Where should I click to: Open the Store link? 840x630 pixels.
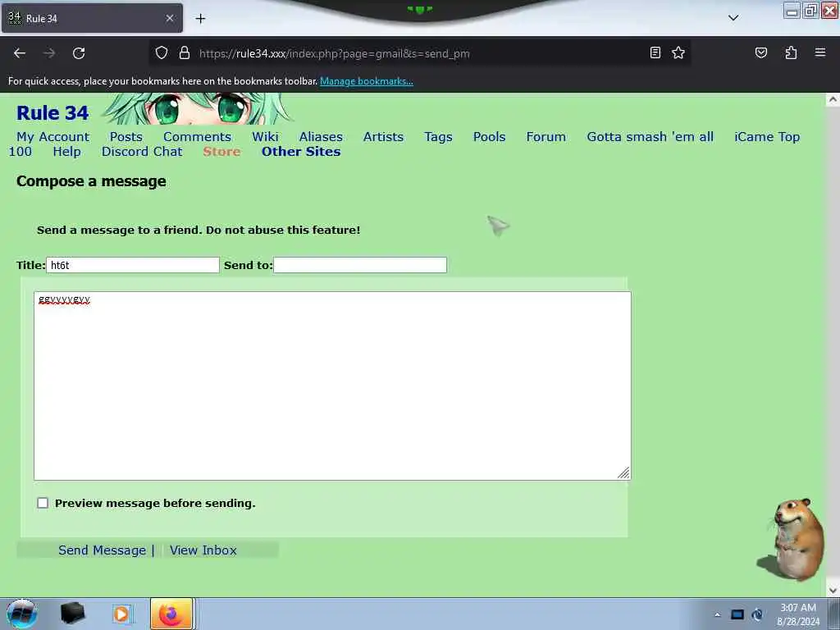click(221, 152)
